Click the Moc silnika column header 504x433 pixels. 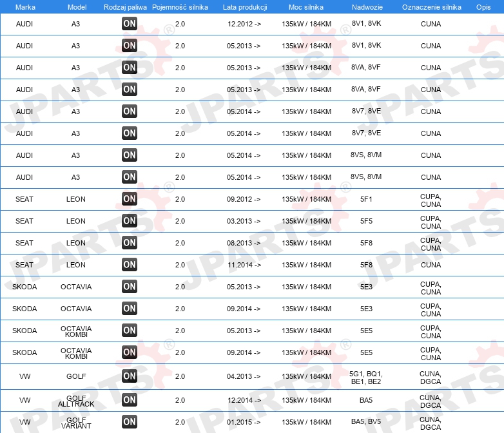[306, 7]
